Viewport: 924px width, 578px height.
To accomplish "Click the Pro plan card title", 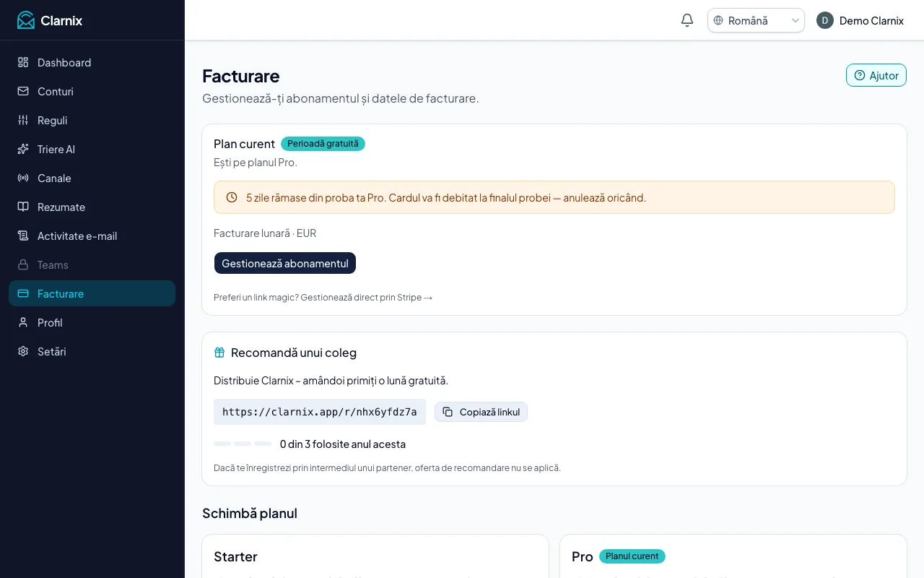I will point(583,556).
